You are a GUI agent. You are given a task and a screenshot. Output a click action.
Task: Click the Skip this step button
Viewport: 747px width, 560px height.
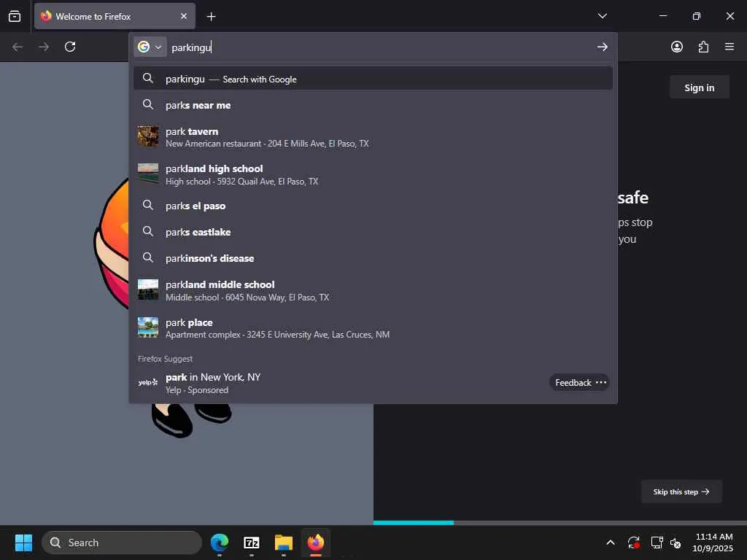point(681,491)
